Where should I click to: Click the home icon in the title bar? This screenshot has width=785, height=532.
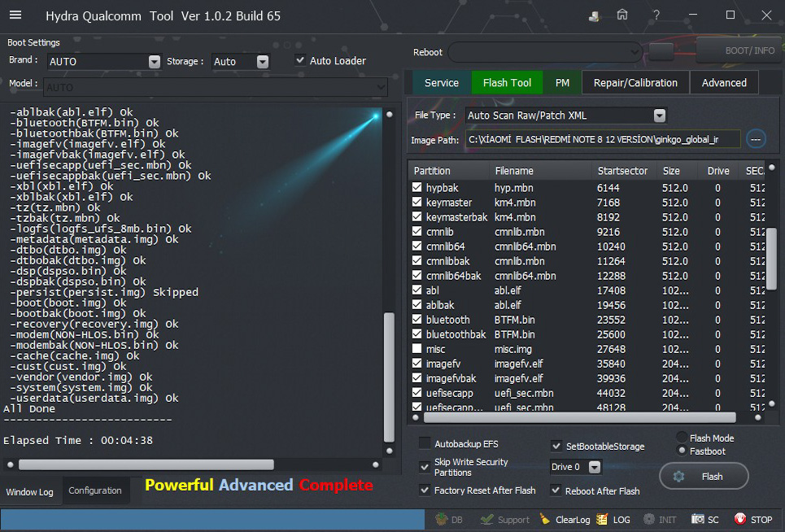621,15
